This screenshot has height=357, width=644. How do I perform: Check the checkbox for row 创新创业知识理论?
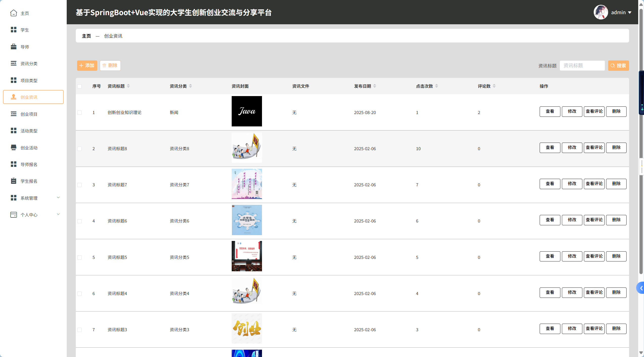80,113
